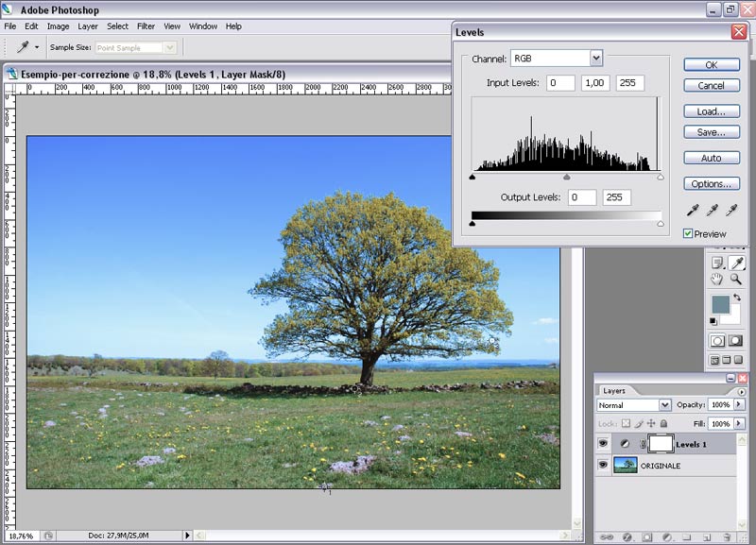756x545 pixels.
Task: Click the midtone gray input slider
Action: tap(566, 177)
